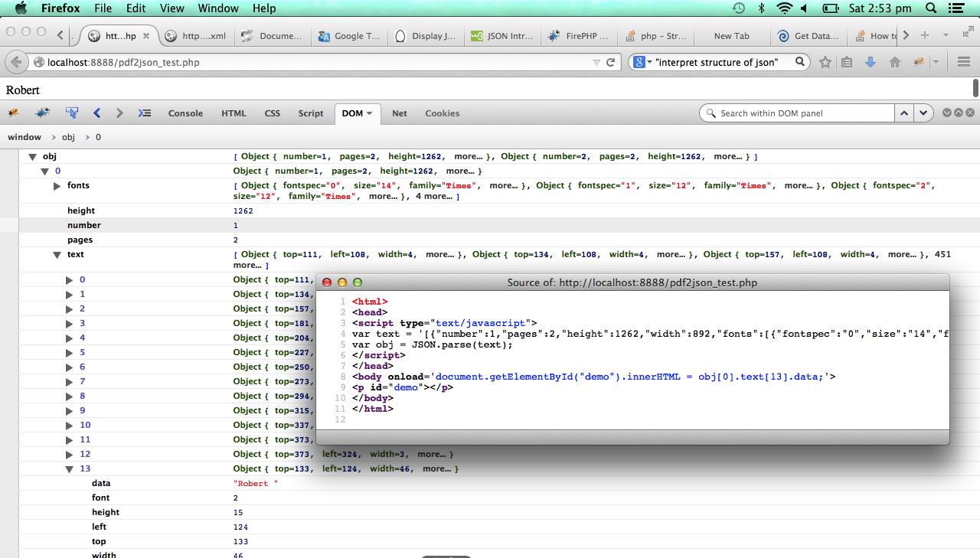Open the Apple menu
Viewport: 980px width, 558px height.
point(21,8)
